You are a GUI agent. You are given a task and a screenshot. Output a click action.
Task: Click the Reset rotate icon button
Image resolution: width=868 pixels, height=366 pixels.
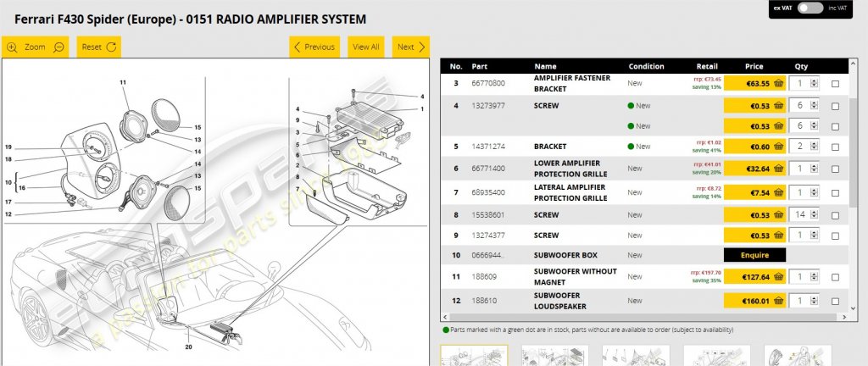[111, 47]
